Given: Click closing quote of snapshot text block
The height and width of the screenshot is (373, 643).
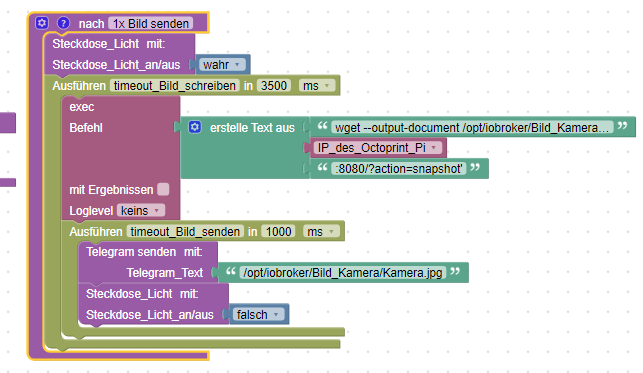Looking at the screenshot, I should (x=475, y=167).
